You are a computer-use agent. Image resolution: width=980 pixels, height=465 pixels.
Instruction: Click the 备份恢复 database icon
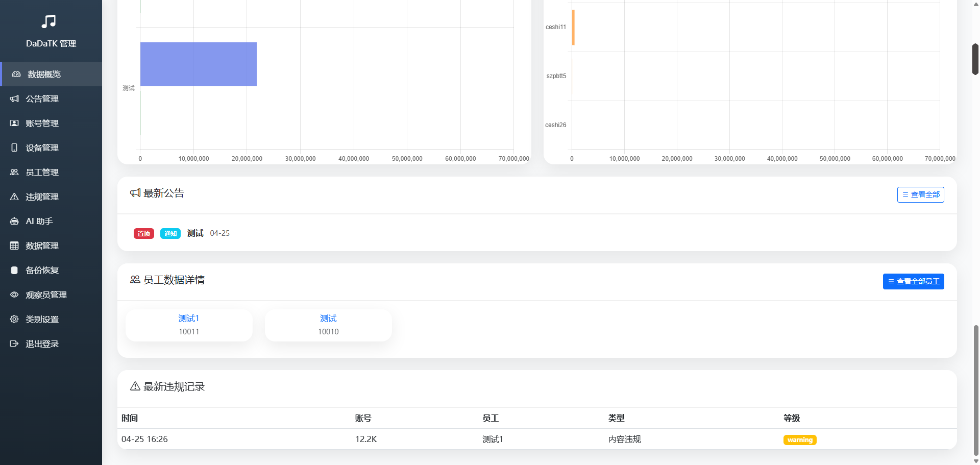[x=14, y=271]
